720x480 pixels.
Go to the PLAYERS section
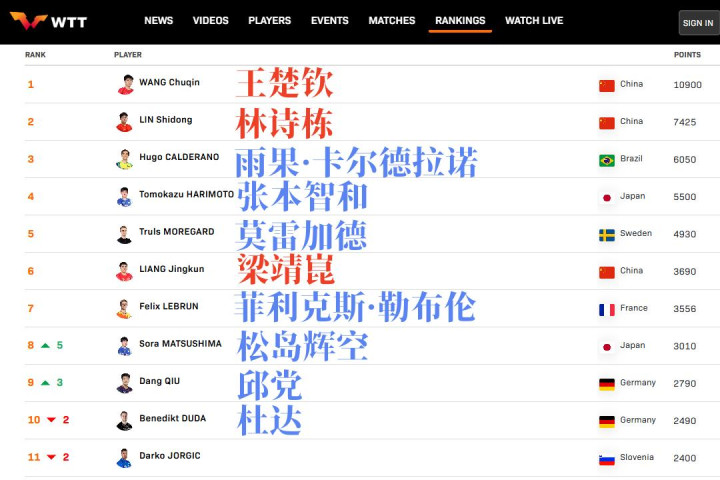tap(270, 21)
